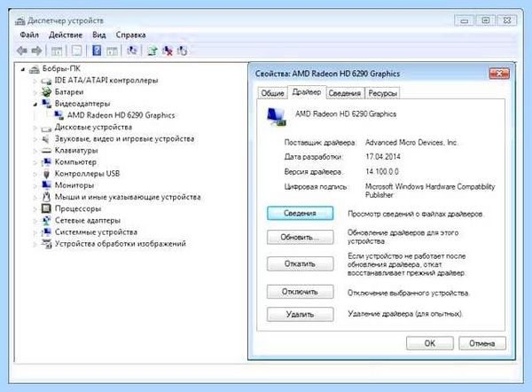Click Advanced Micro Devices, Inc. provider text
This screenshot has width=532, height=392.
coord(411,143)
